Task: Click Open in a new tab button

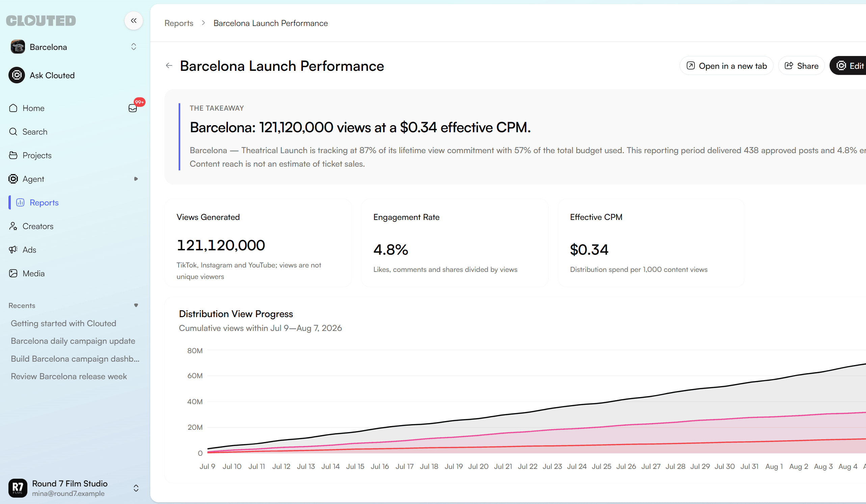Action: [727, 65]
